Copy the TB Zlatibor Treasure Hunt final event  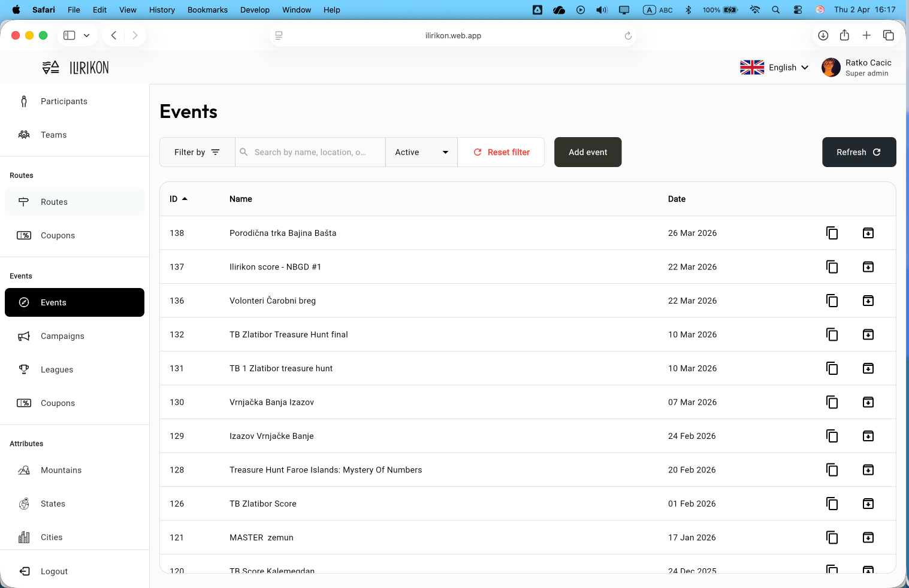[x=832, y=335]
